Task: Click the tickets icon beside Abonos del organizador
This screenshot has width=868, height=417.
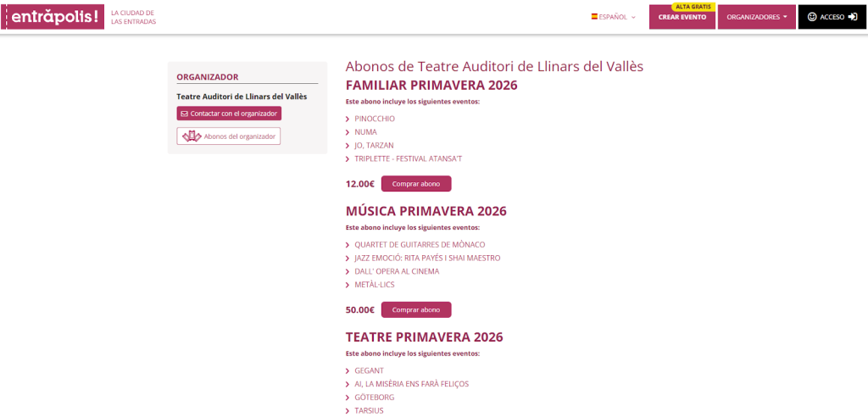Action: tap(192, 136)
